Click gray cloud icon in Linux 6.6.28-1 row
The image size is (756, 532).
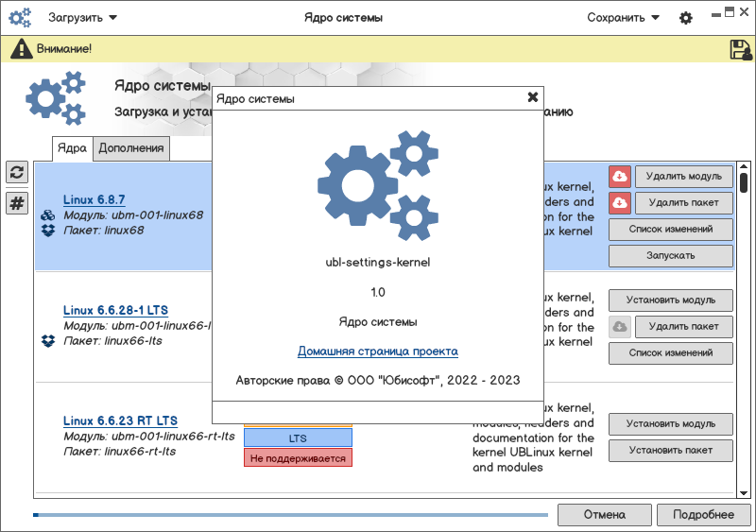coord(619,327)
